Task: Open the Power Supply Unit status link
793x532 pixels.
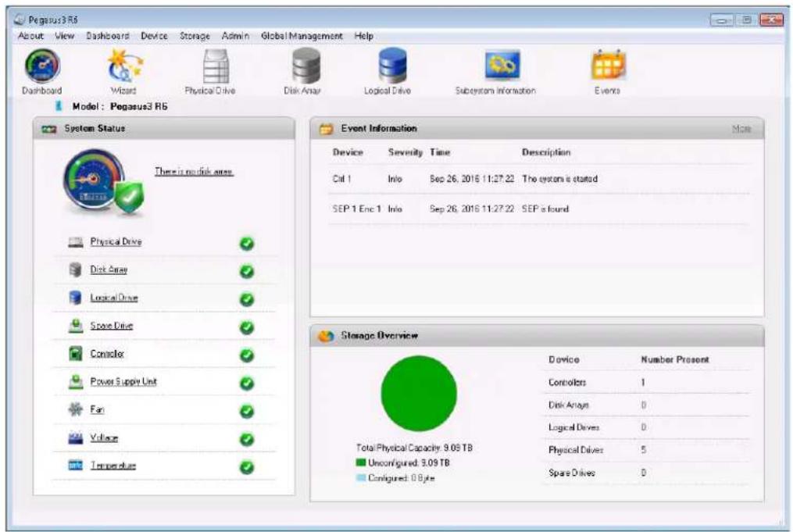Action: click(123, 382)
